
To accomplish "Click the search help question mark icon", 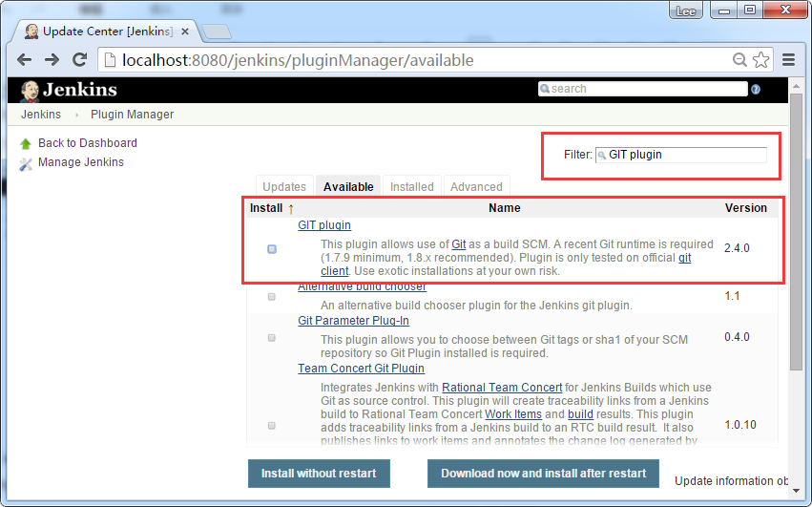I will click(756, 90).
